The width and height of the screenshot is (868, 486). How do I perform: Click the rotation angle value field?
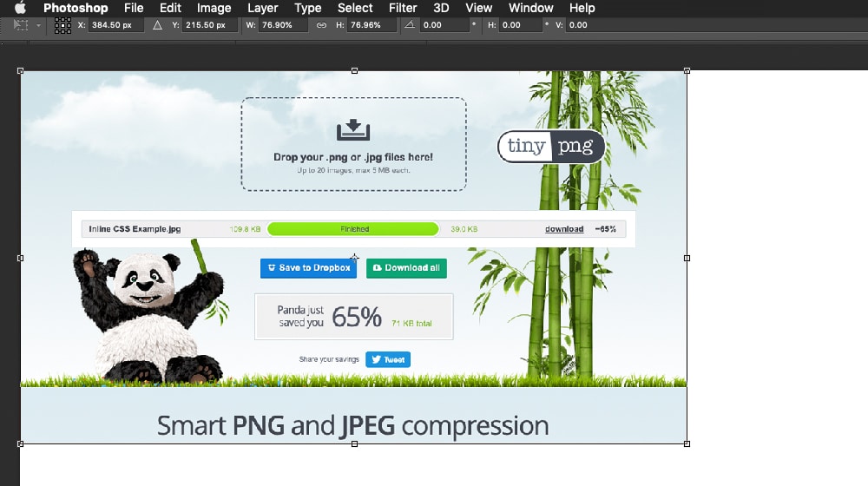pyautogui.click(x=444, y=25)
